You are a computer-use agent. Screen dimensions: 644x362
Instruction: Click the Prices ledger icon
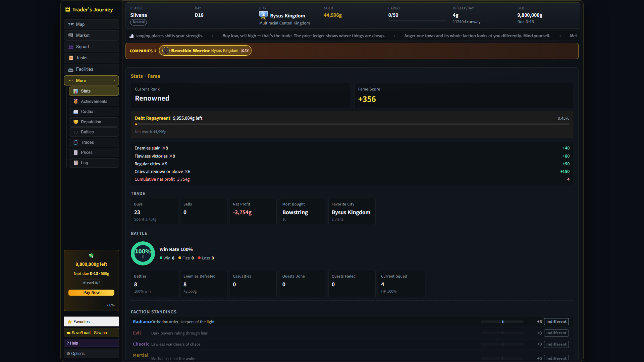click(76, 153)
